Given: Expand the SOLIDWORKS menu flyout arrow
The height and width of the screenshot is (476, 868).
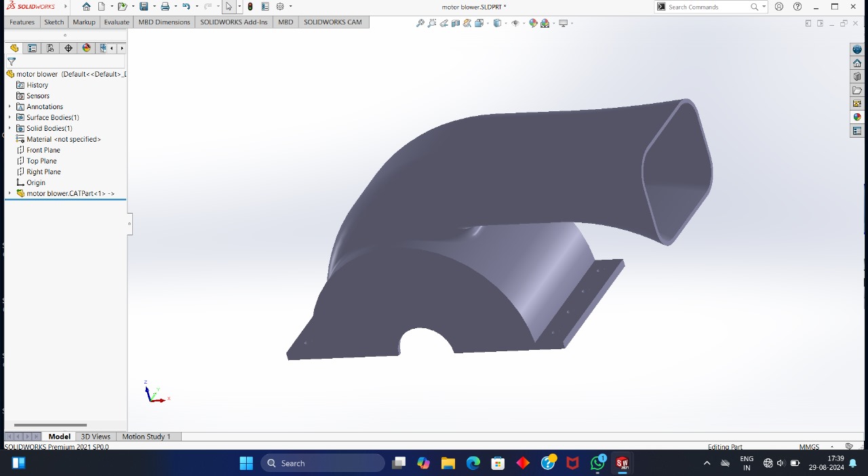Looking at the screenshot, I should (66, 7).
